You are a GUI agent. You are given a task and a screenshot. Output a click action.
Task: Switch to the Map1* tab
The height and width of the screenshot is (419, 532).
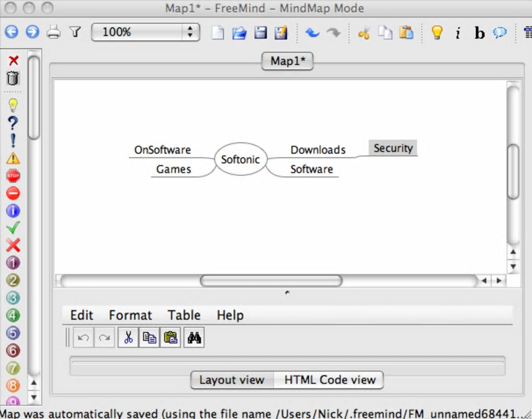287,61
